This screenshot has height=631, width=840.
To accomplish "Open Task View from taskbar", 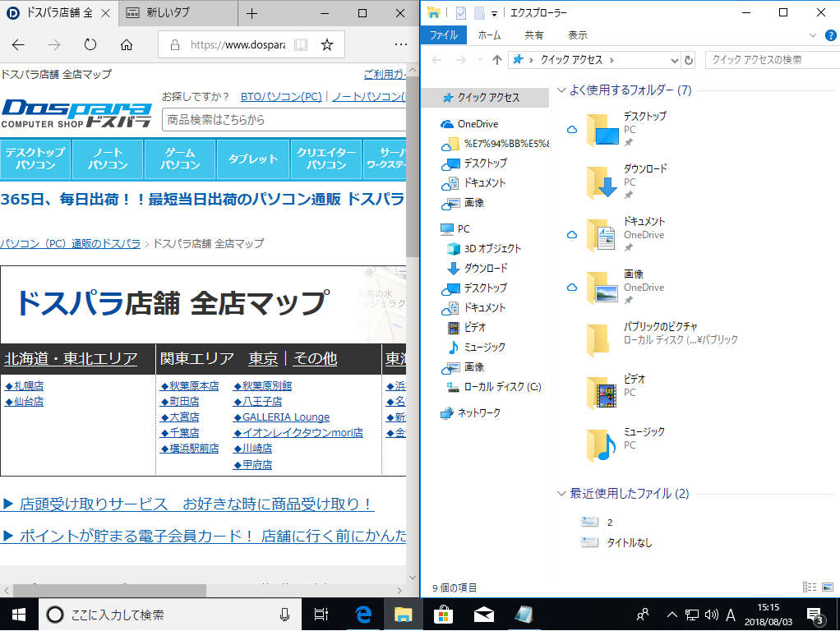I will coord(321,615).
